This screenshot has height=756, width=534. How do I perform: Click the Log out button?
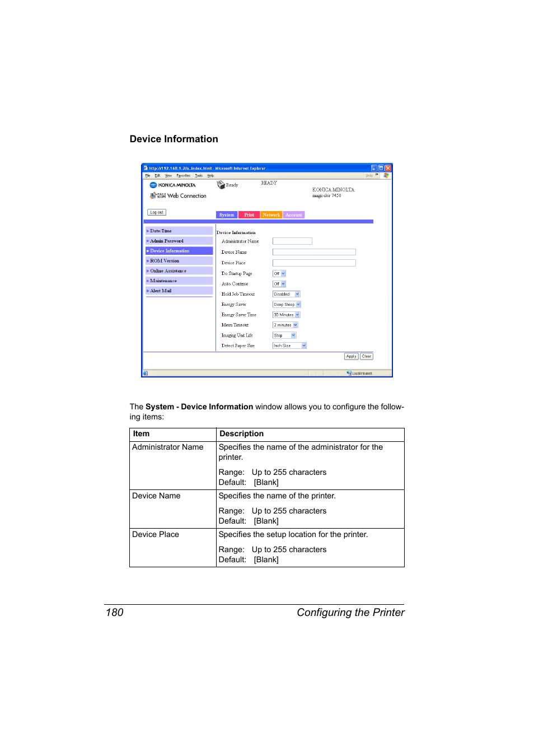click(x=157, y=212)
